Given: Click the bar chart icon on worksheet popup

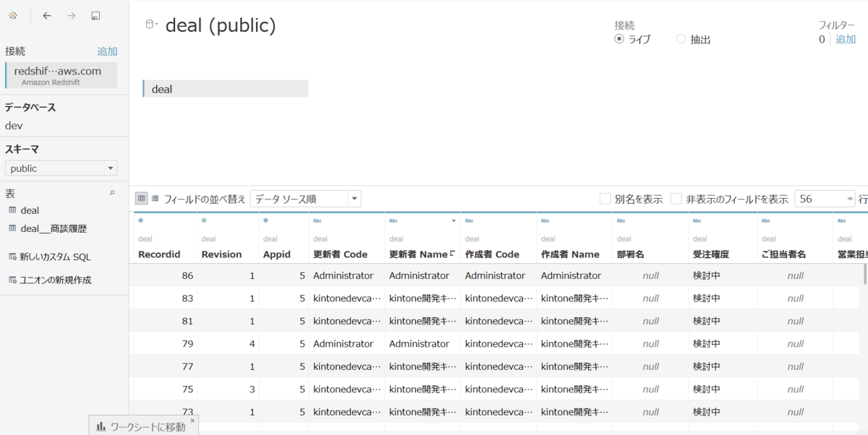Looking at the screenshot, I should [x=101, y=426].
